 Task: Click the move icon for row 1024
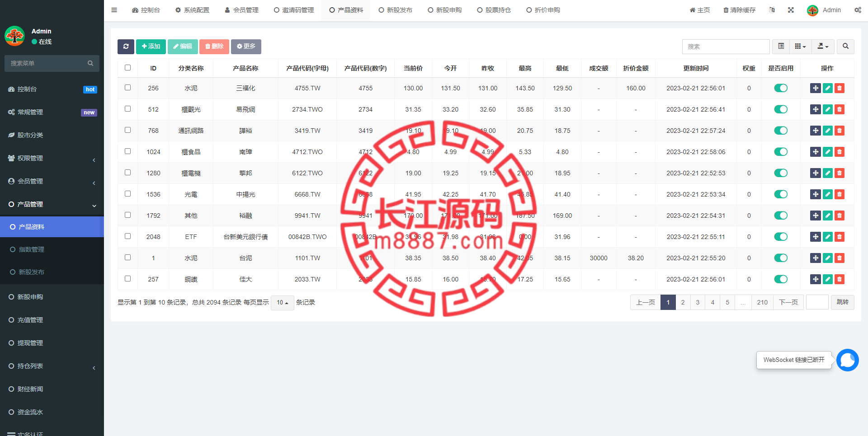tap(816, 152)
